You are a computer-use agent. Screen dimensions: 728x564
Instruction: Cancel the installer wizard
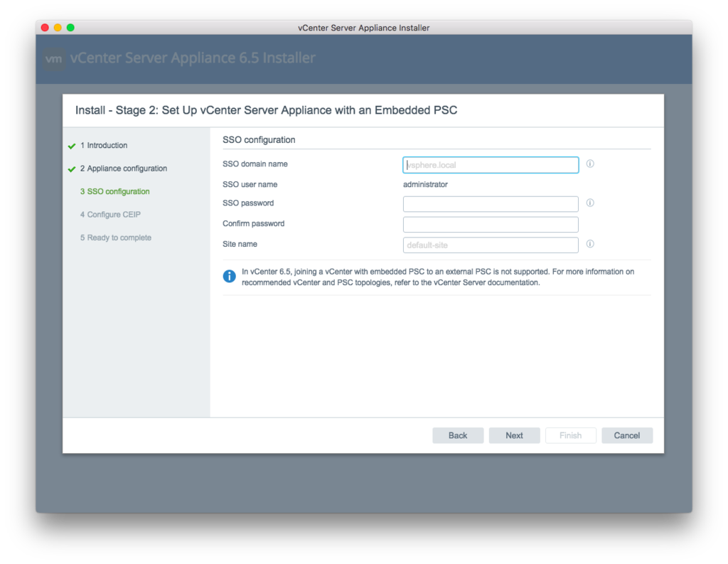click(x=627, y=435)
